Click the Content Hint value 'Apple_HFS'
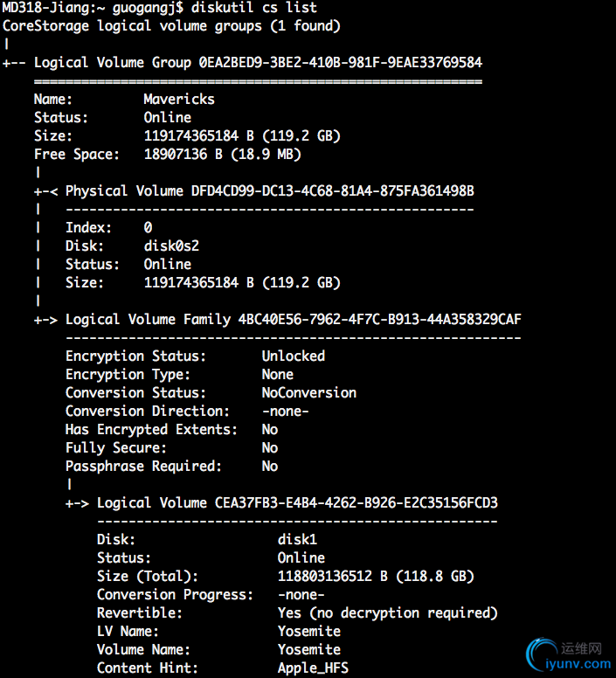616x678 pixels. 313,668
